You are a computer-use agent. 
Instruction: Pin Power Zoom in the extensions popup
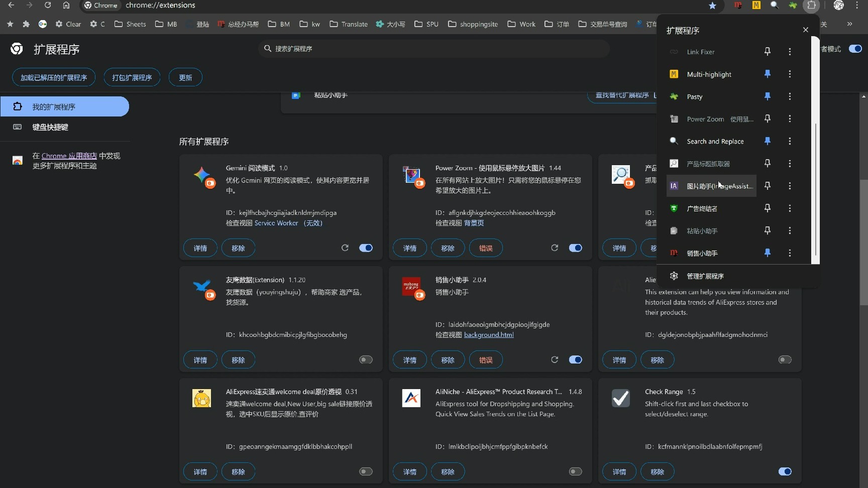point(767,118)
